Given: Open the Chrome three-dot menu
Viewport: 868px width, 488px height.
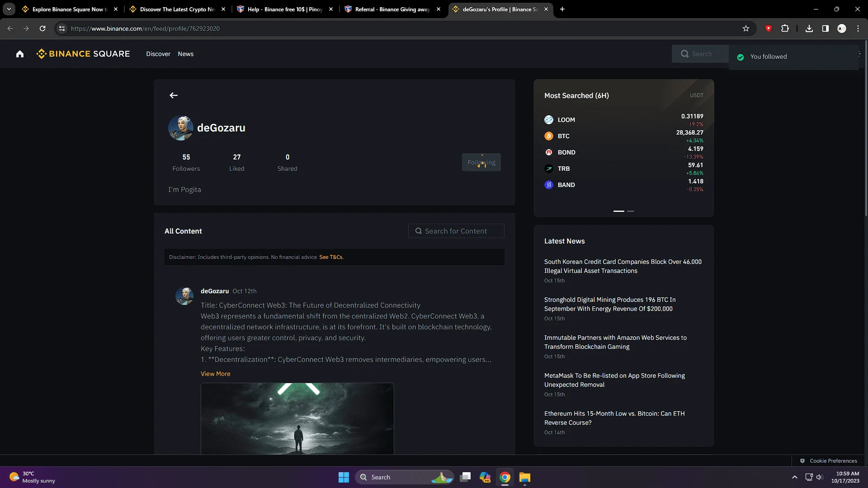Looking at the screenshot, I should 858,28.
